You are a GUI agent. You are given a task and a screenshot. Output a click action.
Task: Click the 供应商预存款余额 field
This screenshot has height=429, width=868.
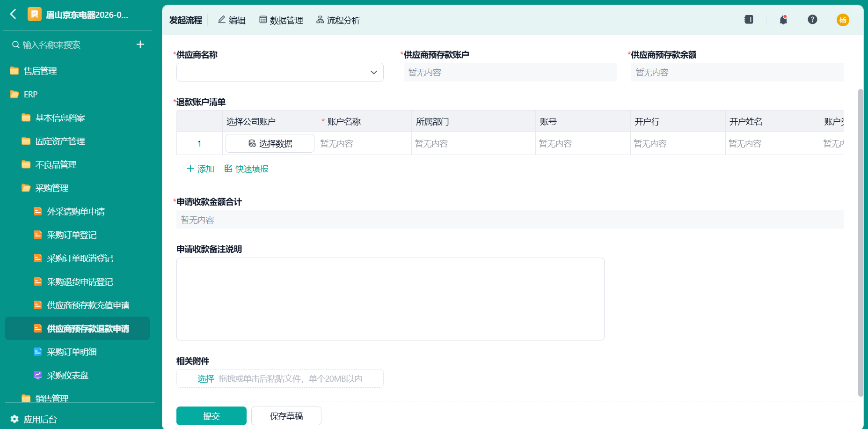coord(737,72)
